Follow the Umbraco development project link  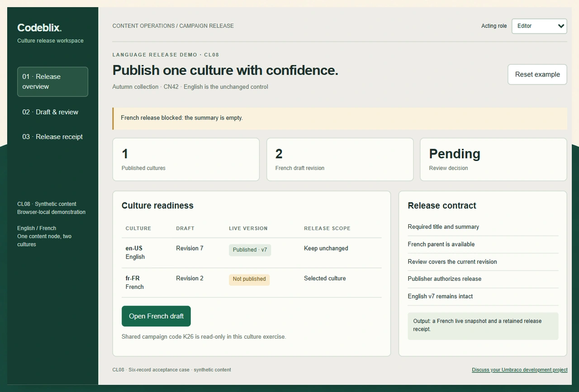tap(519, 370)
